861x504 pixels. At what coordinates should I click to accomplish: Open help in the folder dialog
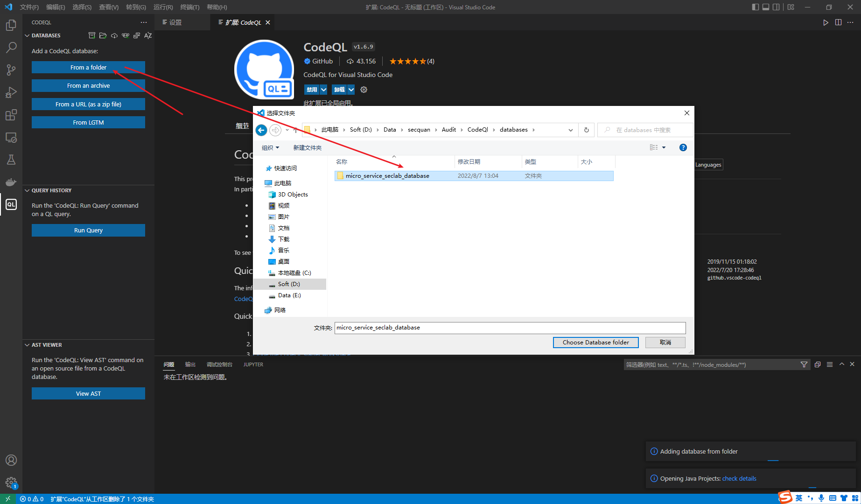[x=683, y=147]
